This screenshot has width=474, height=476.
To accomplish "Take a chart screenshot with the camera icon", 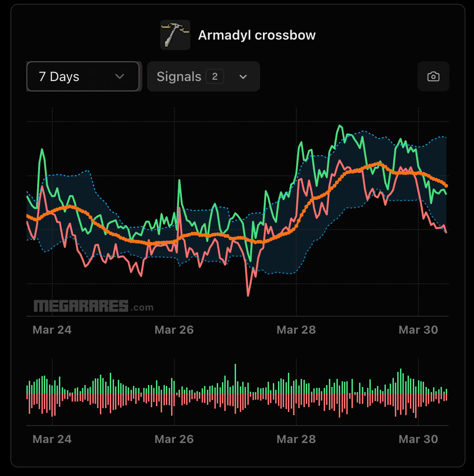I will [x=433, y=76].
